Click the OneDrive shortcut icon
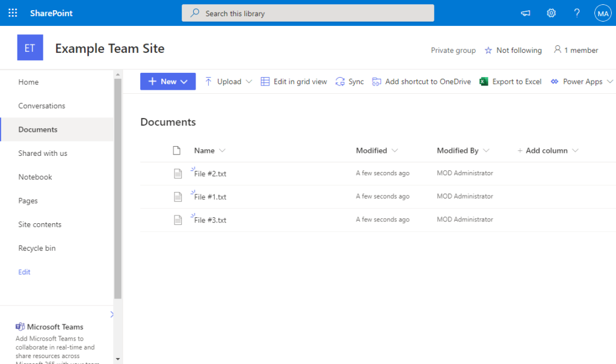Viewport: 616px width, 364px height. (x=377, y=81)
